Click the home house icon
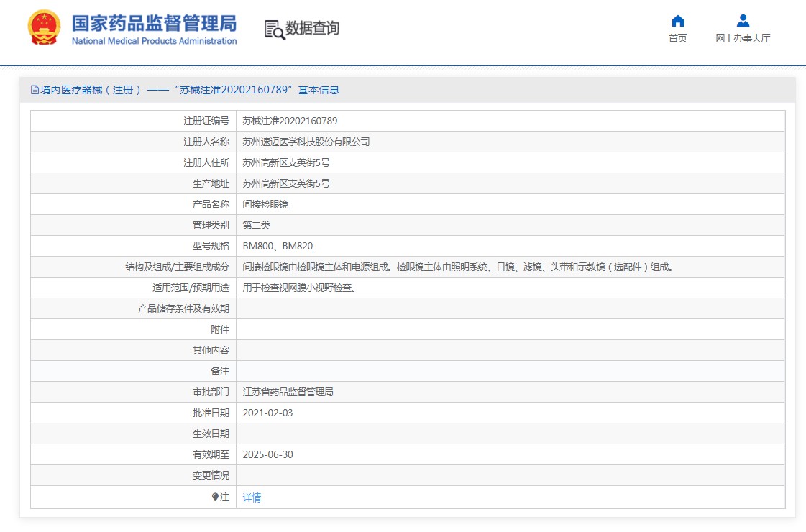 [677, 21]
